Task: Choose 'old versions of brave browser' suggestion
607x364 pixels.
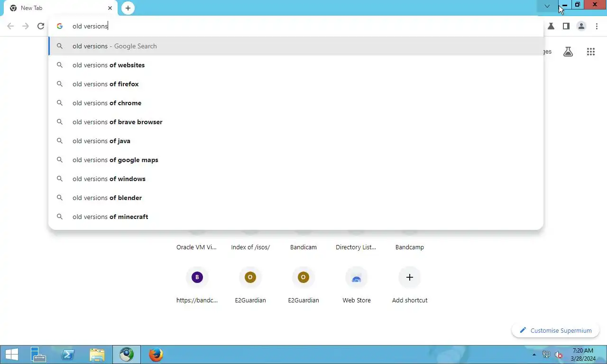Action: tap(296, 122)
